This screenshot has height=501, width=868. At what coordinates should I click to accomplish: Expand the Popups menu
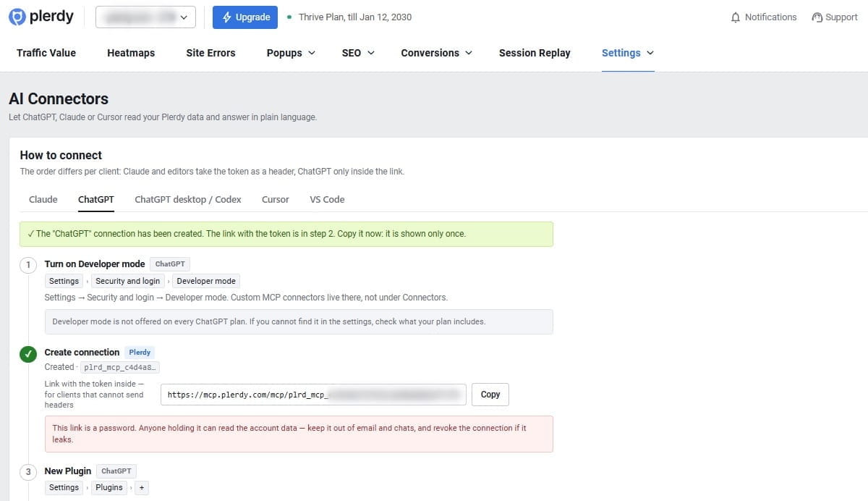click(x=291, y=53)
